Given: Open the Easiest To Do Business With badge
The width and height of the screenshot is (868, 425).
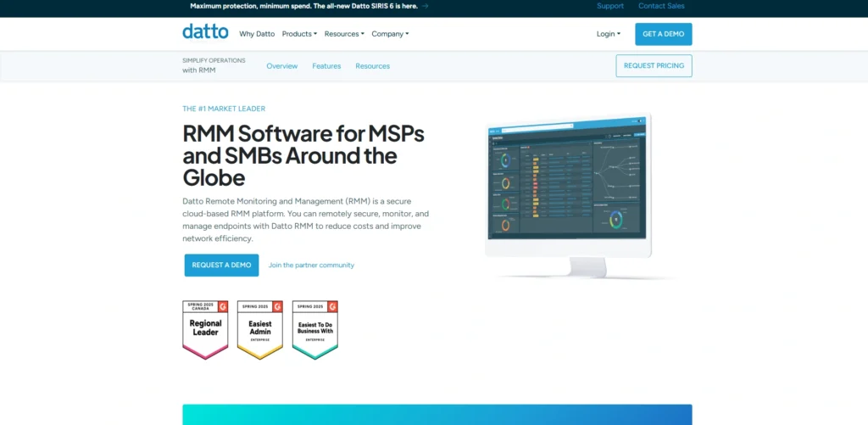Looking at the screenshot, I should tap(315, 330).
